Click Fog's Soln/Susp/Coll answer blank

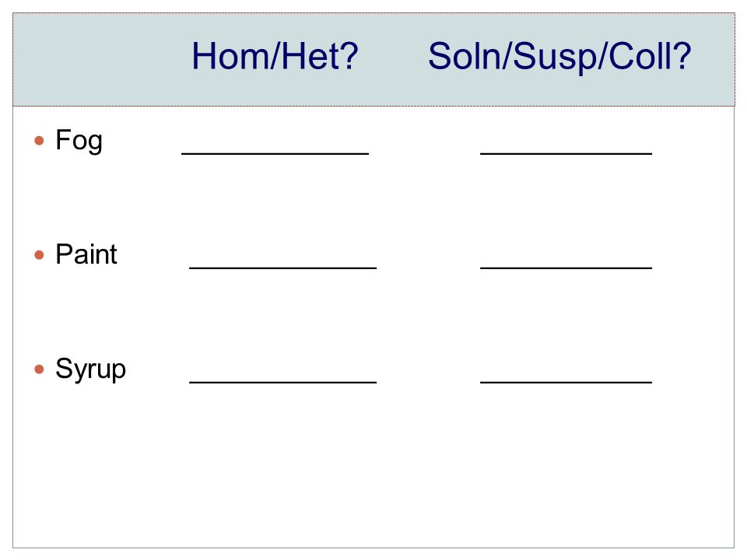[x=566, y=153]
